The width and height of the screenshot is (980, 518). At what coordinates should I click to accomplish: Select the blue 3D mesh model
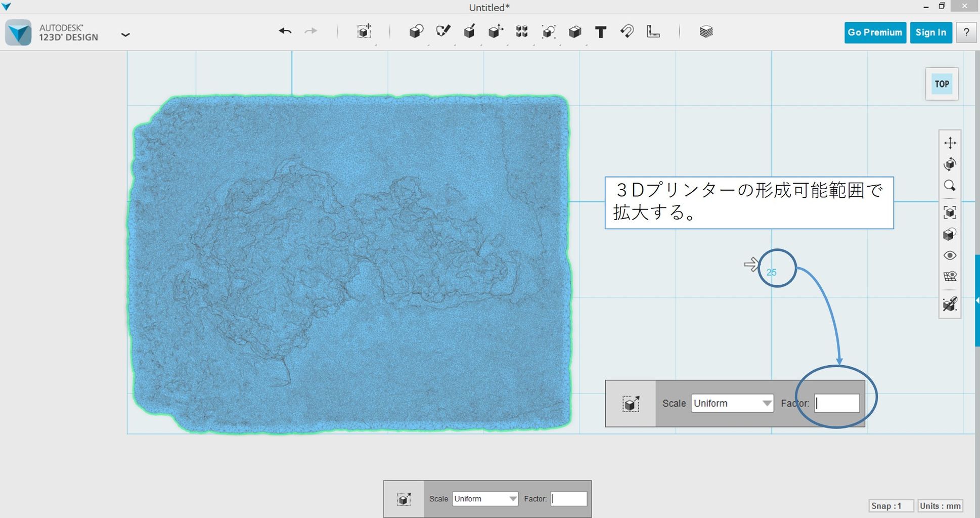tap(350, 264)
